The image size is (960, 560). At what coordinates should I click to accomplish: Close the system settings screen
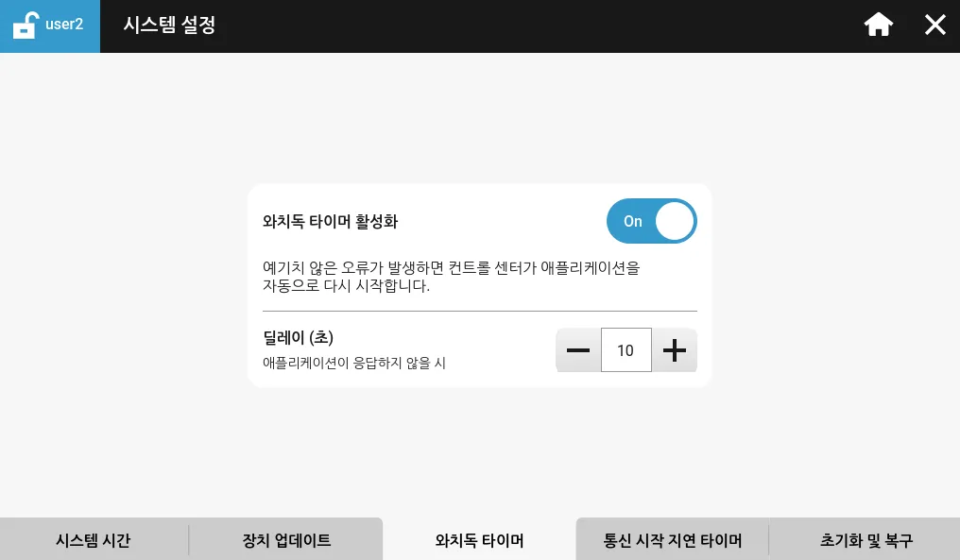934,25
